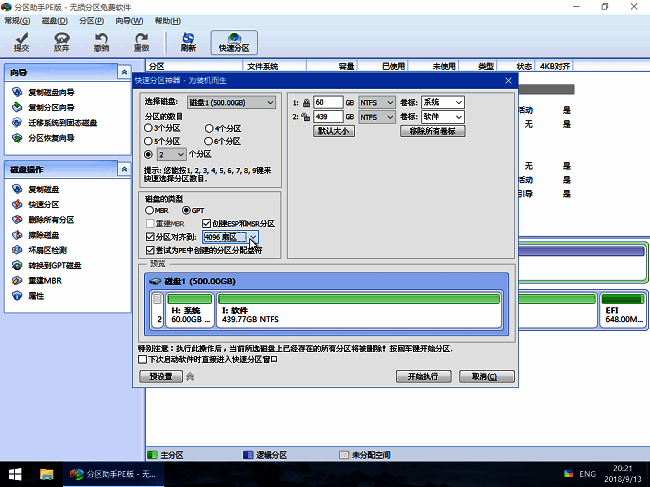Screen dimensions: 650x487
Task: Expand the 4096 扇区 alignment dropdown
Action: point(253,237)
